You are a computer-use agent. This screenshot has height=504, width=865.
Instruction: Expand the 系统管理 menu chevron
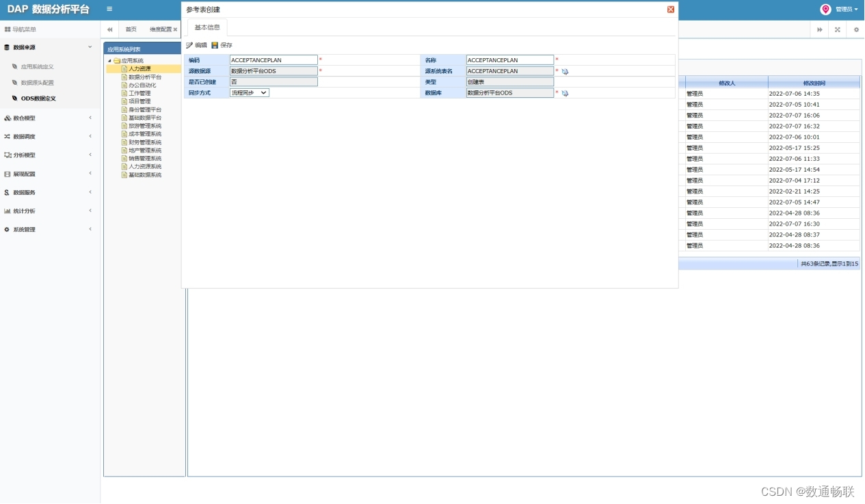click(90, 229)
